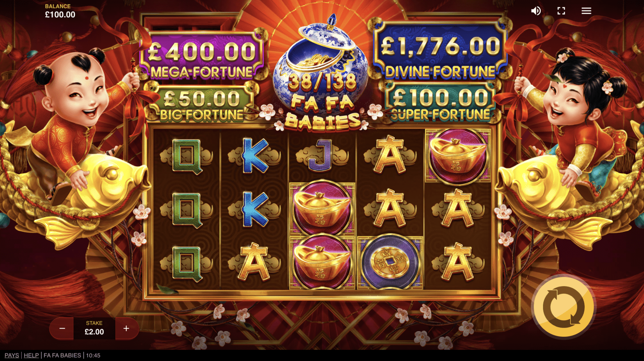
Task: Click the purple gold coin symbol
Action: 390,263
